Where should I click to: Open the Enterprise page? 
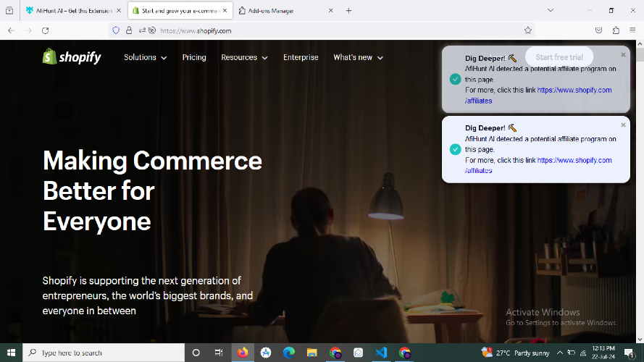(x=301, y=57)
